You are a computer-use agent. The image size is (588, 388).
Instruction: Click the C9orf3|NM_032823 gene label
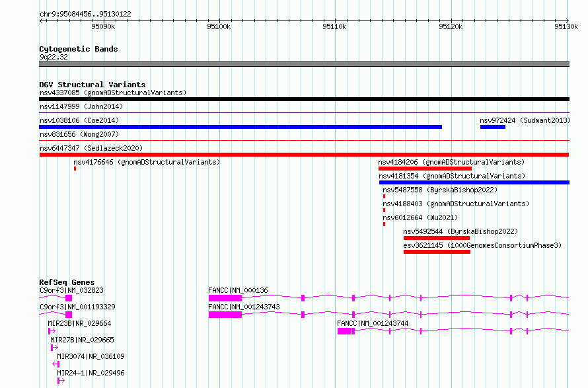[71, 290]
